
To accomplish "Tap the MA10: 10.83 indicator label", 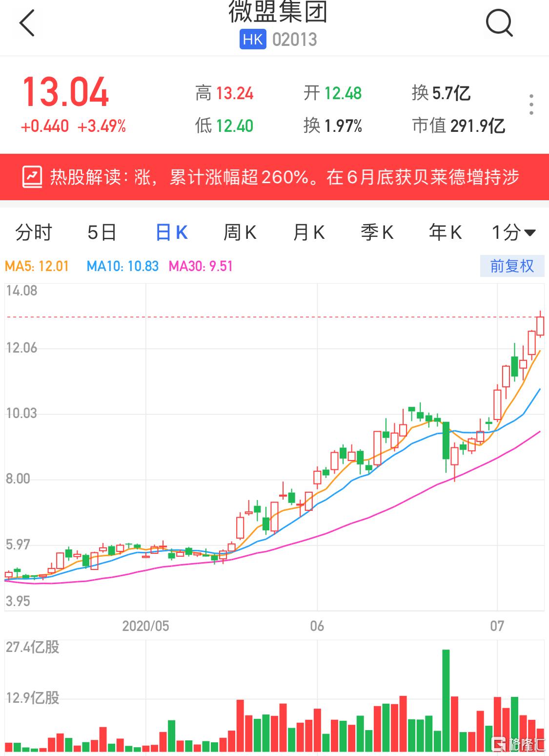I will tap(122, 266).
